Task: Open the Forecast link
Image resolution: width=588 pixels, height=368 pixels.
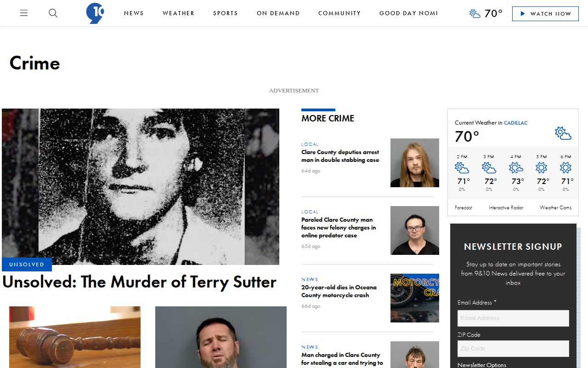Action: (x=464, y=207)
